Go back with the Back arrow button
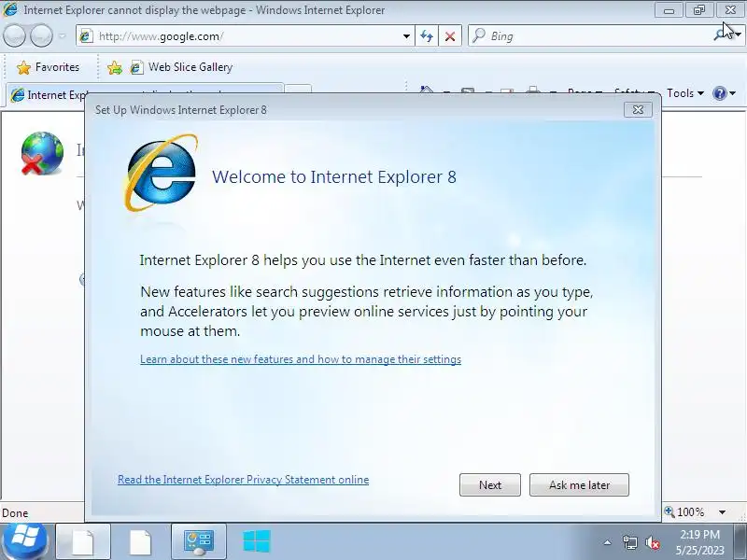 14,35
